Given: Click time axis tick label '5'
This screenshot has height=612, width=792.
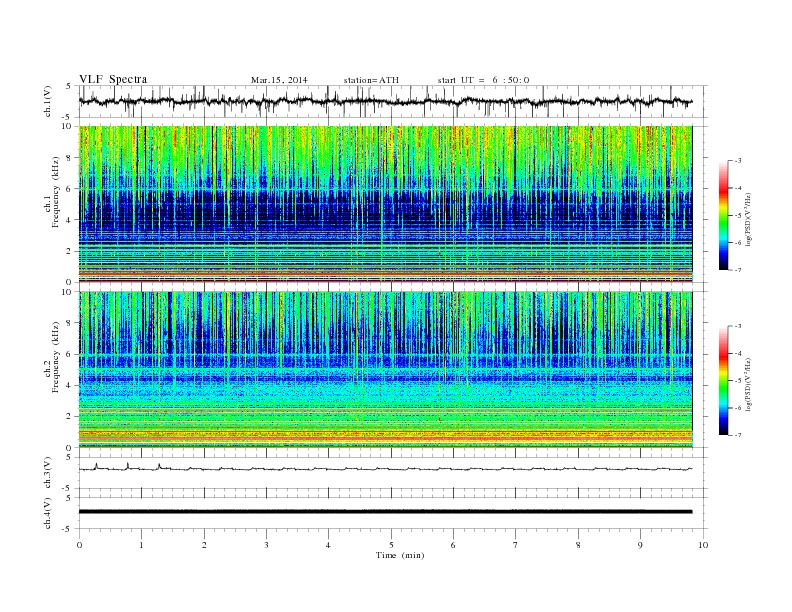Looking at the screenshot, I should point(391,545).
